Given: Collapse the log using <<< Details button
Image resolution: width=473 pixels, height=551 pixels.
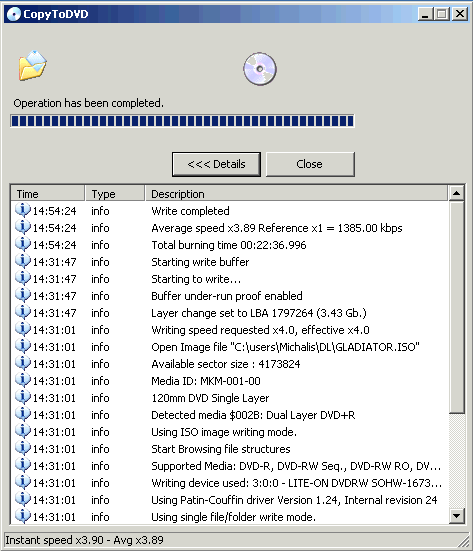Looking at the screenshot, I should tap(216, 164).
